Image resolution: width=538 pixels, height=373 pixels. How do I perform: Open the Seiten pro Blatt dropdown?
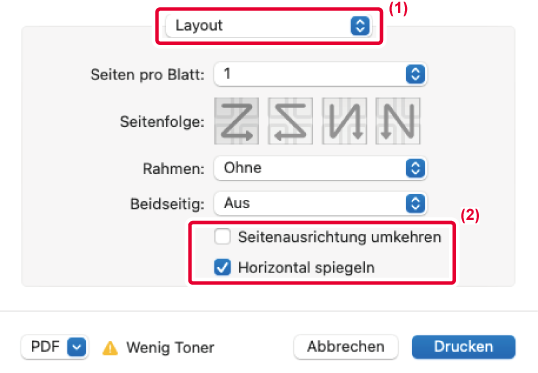click(x=320, y=74)
